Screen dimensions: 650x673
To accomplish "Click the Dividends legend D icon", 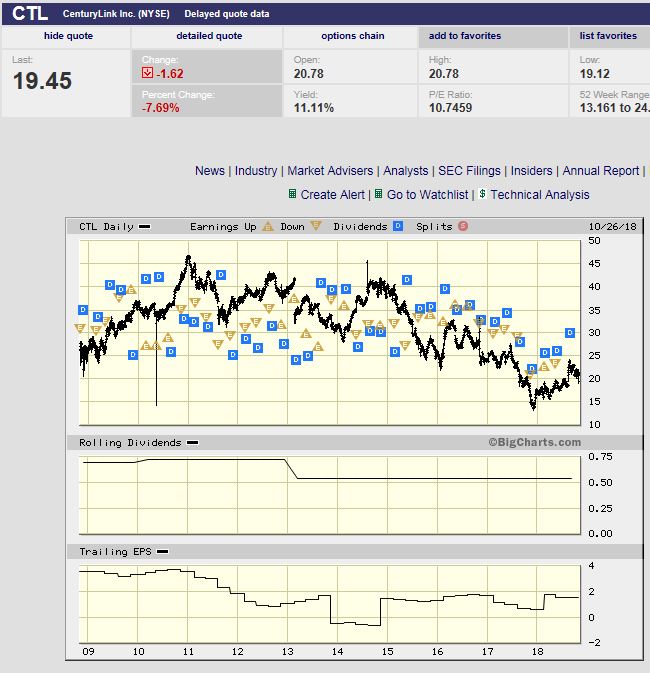I will pos(398,226).
